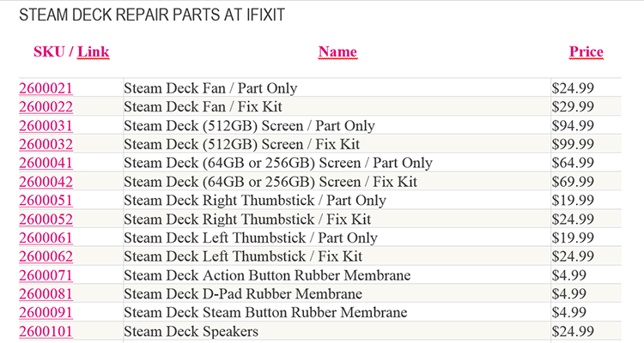Open SKU link 2600051
Image resolution: width=644 pixels, height=343 pixels.
[46, 201]
